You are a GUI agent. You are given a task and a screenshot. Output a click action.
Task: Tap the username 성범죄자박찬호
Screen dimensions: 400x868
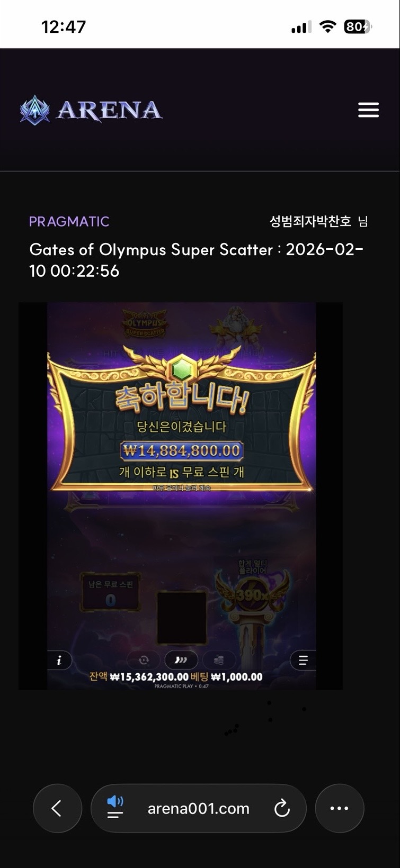pyautogui.click(x=310, y=221)
